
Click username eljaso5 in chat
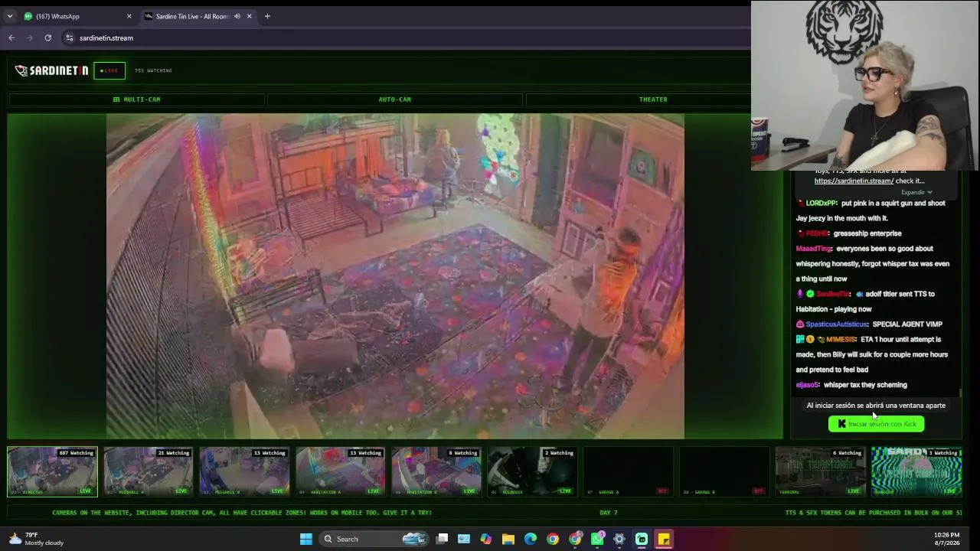coord(808,385)
